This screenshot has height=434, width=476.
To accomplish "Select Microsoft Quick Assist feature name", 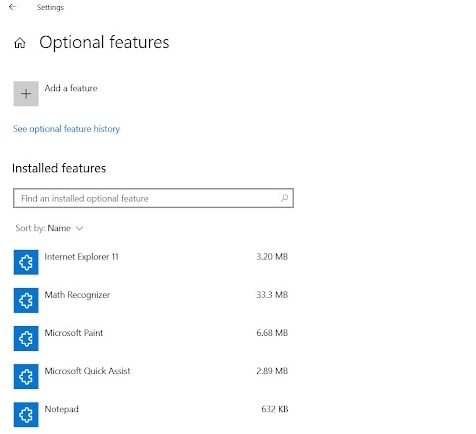I will coord(87,371).
